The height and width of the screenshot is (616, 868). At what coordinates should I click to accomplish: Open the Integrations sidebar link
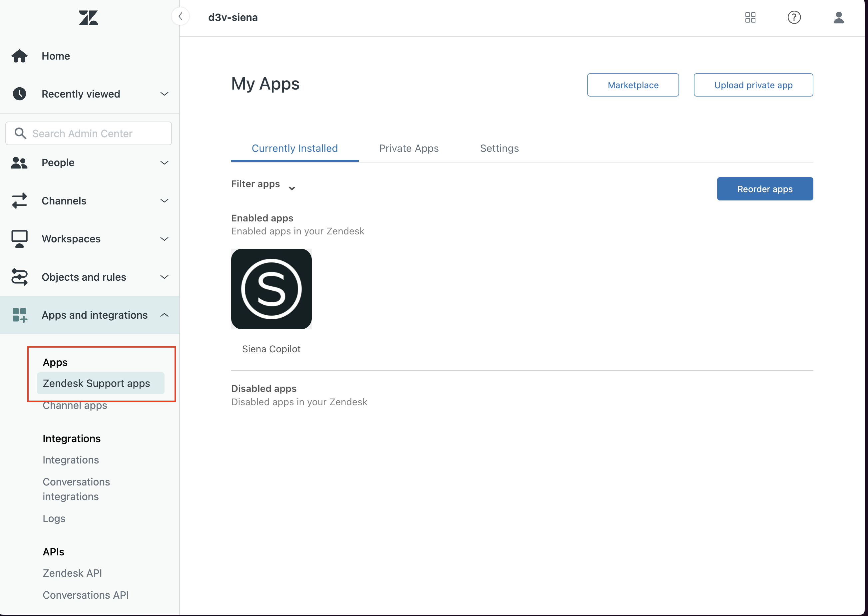71,460
